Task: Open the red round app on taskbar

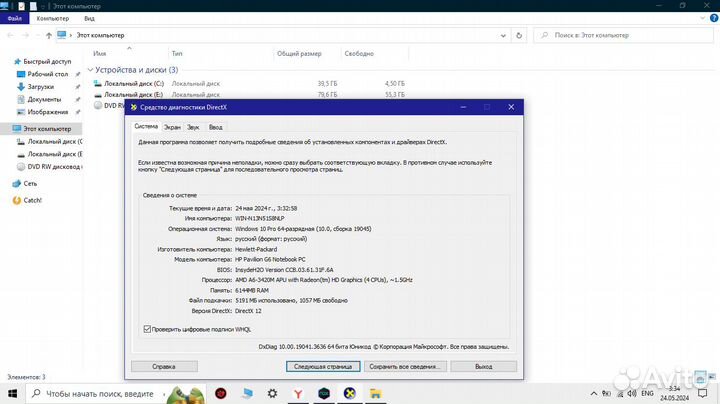Action: point(221,393)
